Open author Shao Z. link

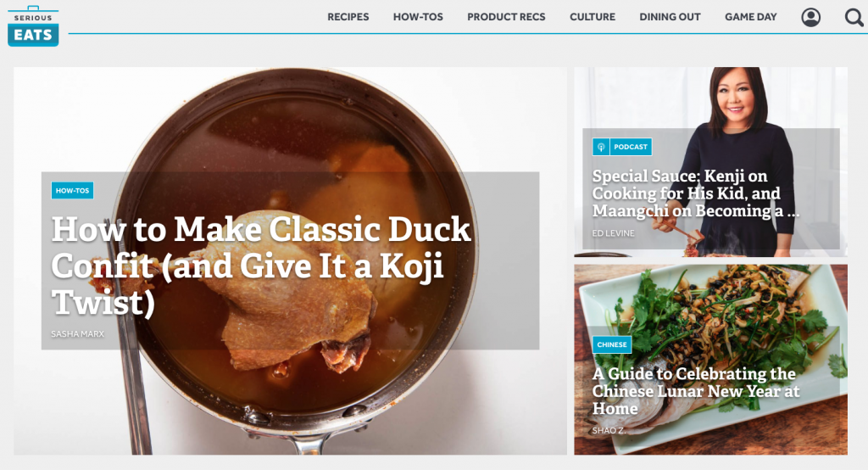pos(609,430)
